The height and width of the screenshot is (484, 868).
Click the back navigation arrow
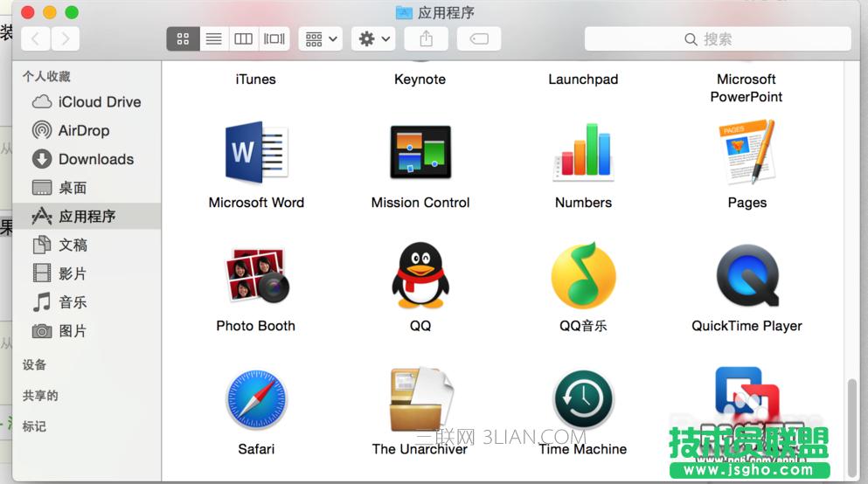(35, 38)
